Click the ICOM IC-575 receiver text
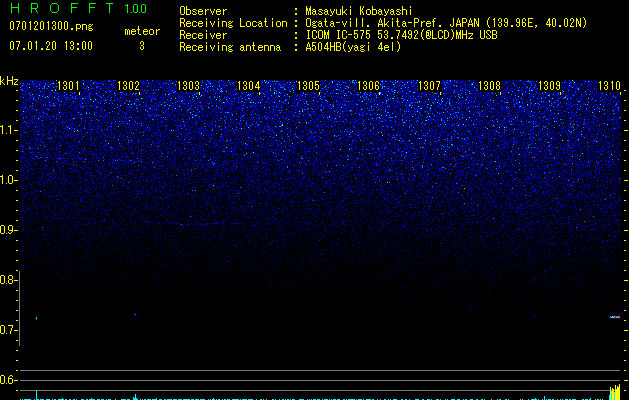This screenshot has width=629, height=400. tap(401, 35)
